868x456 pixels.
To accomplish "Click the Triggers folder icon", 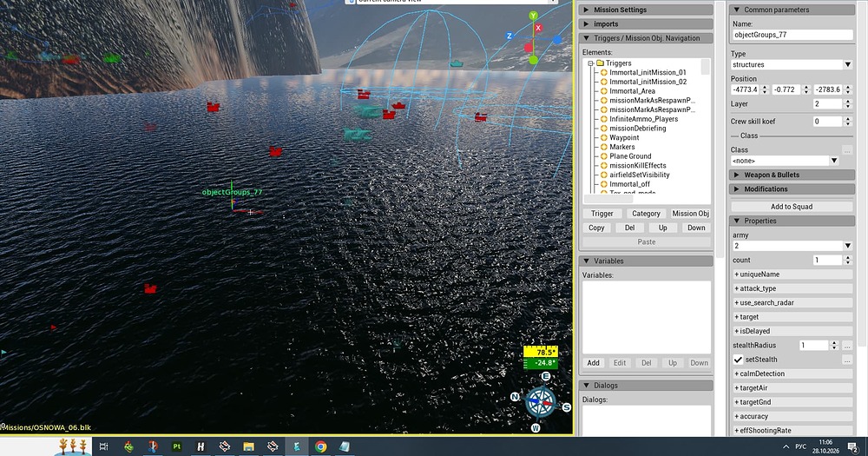I will (600, 63).
